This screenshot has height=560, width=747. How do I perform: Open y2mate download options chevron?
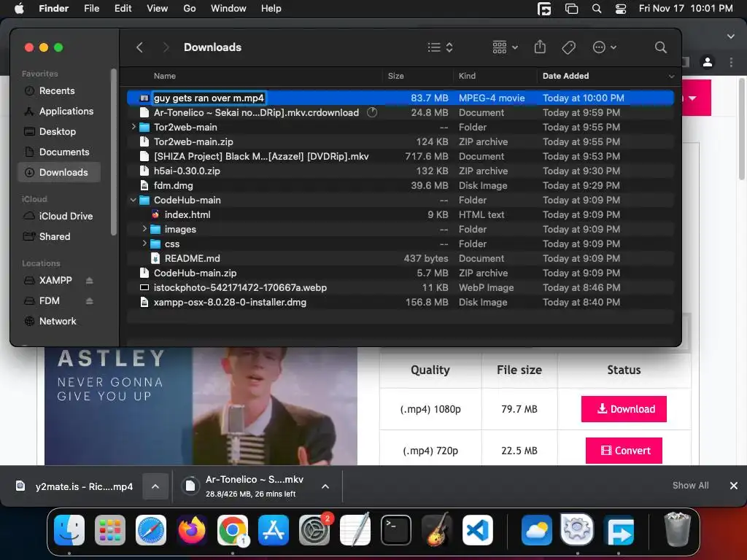click(155, 486)
